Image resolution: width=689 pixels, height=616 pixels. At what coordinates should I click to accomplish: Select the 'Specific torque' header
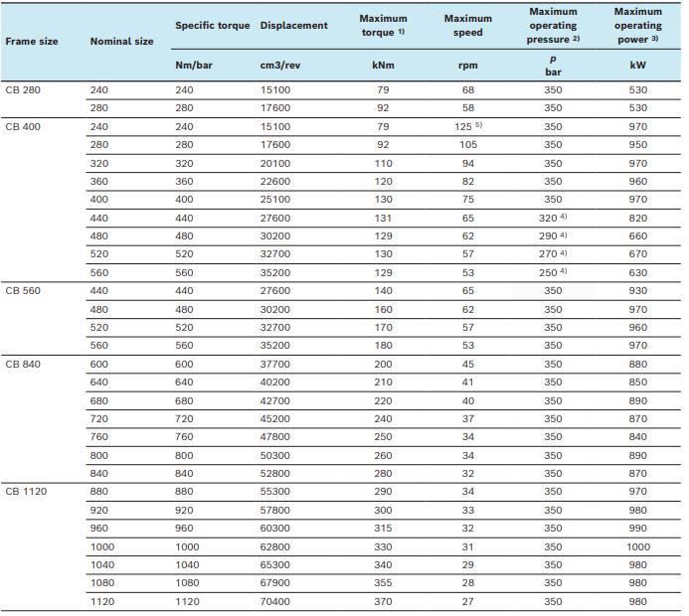(212, 26)
